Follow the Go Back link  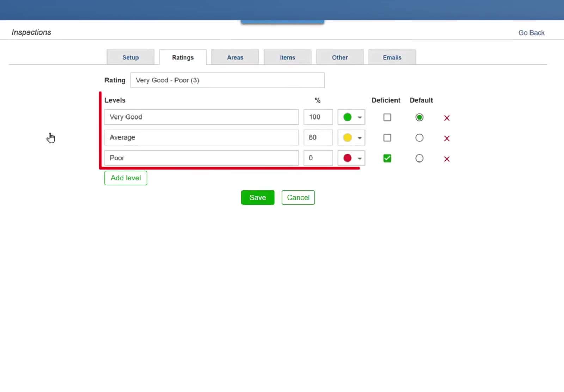pyautogui.click(x=531, y=33)
